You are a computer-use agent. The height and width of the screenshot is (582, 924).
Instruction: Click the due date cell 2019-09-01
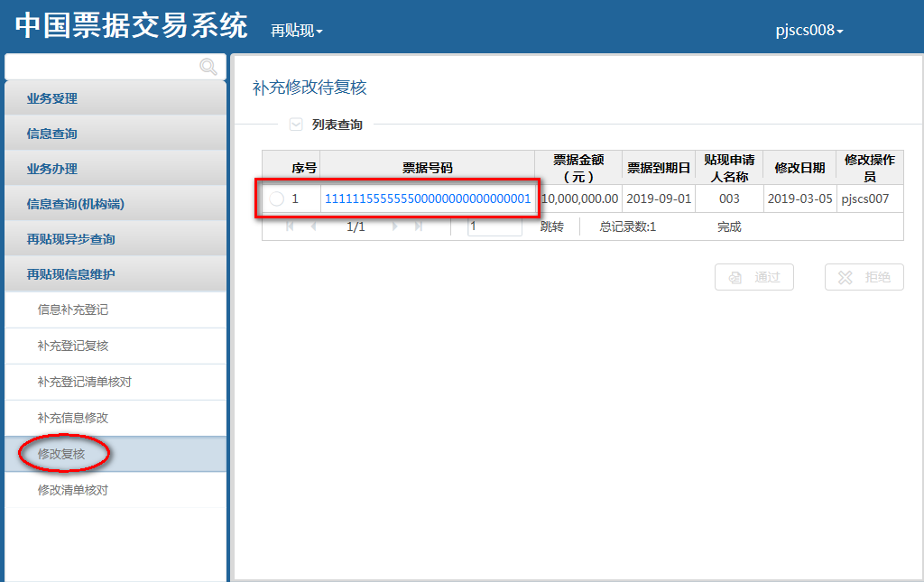pyautogui.click(x=658, y=199)
